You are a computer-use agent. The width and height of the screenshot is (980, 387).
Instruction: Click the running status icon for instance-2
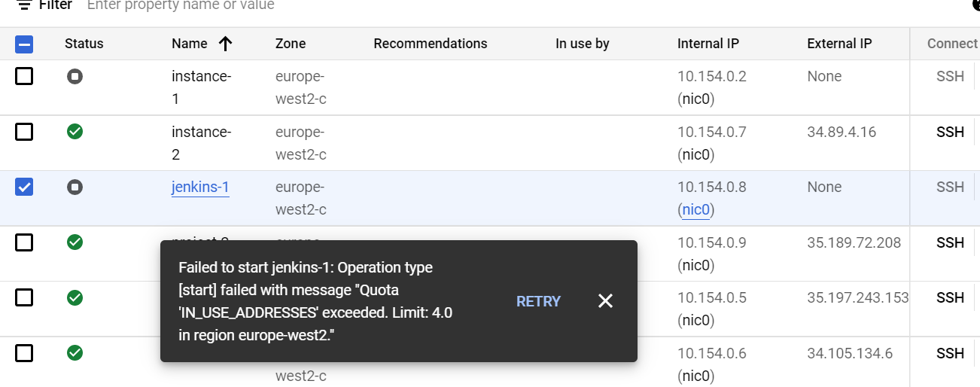(x=75, y=132)
